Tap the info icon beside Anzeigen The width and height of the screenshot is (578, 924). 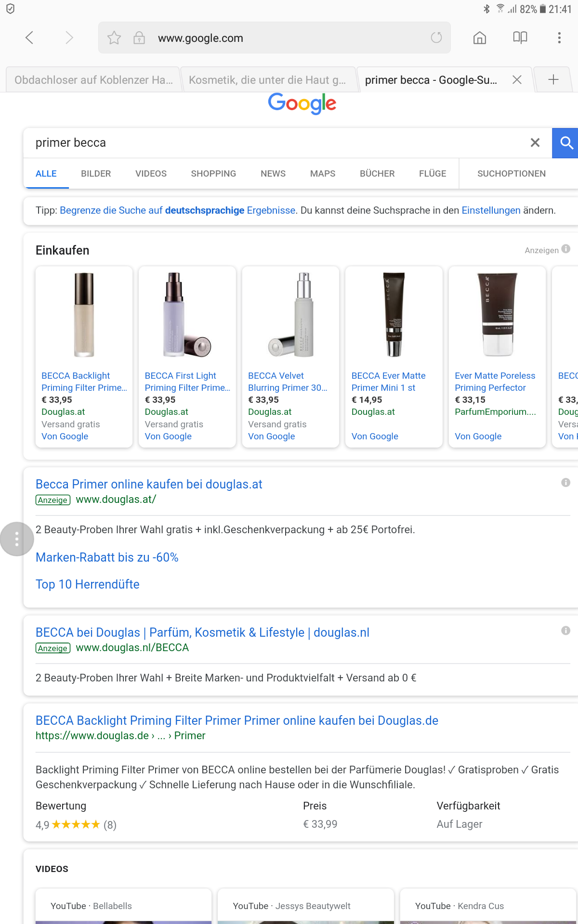point(566,249)
